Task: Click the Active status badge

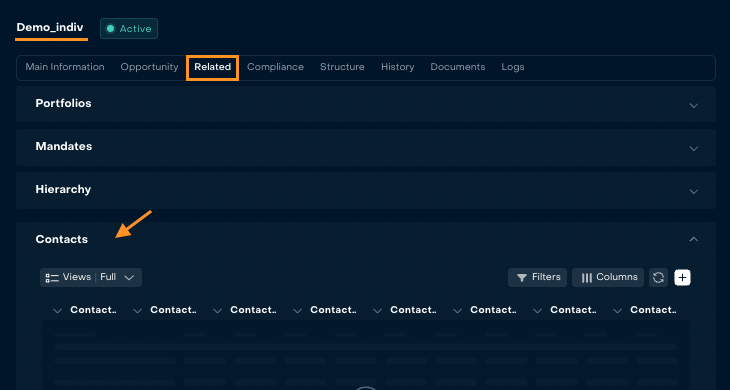Action: pyautogui.click(x=129, y=28)
